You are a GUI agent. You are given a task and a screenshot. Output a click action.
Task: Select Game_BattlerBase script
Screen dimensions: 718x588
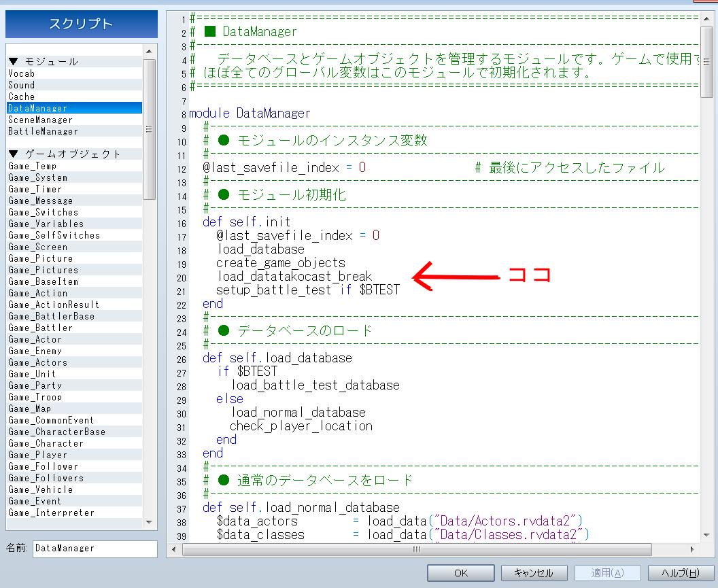pos(75,316)
